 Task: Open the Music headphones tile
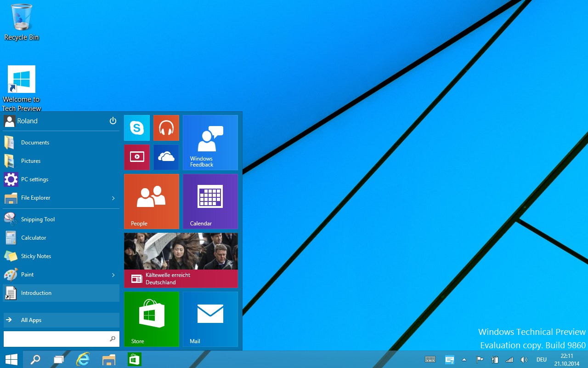point(166,128)
